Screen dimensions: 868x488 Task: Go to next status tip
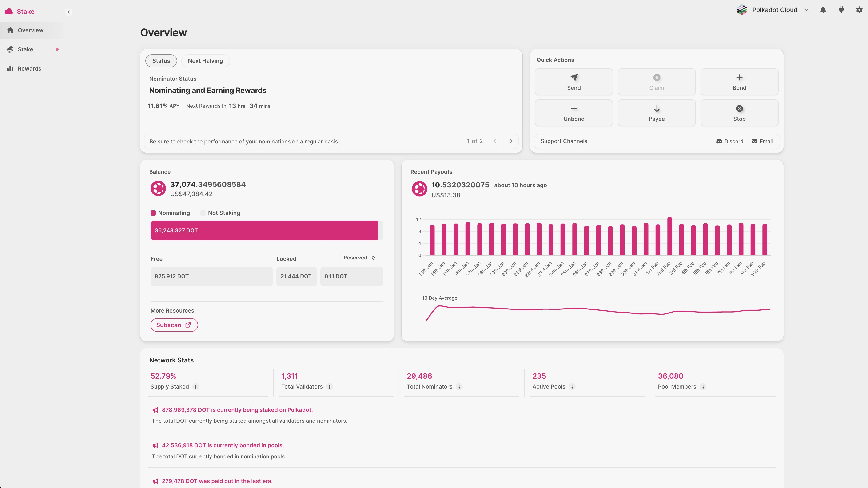(x=511, y=141)
